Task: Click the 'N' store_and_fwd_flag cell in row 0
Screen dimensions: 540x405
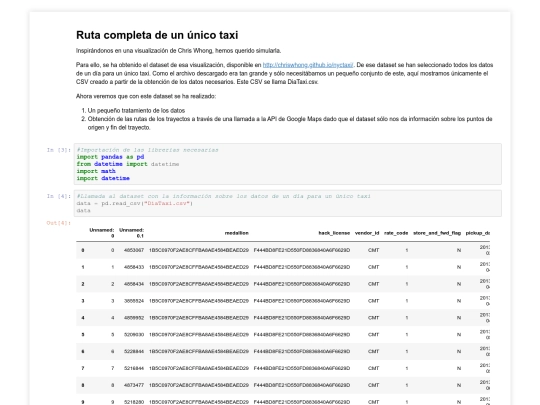Action: (x=459, y=250)
